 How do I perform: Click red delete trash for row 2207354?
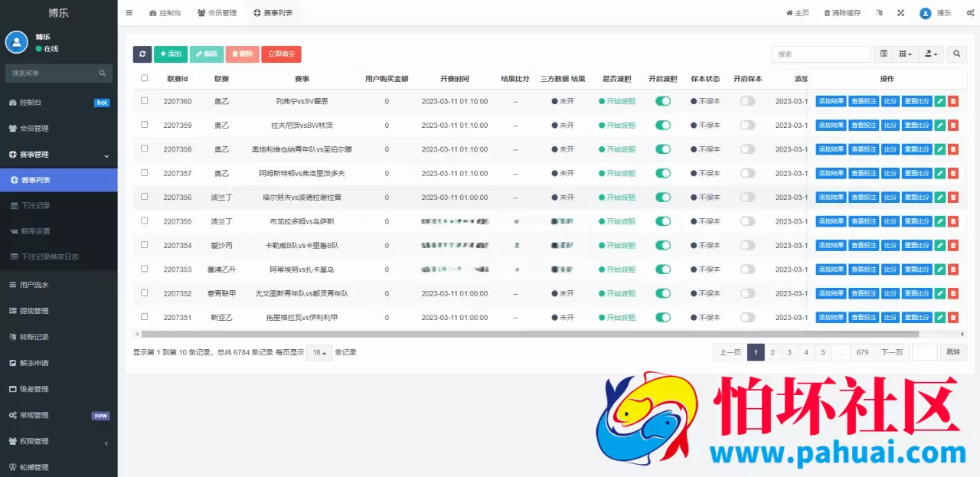point(953,245)
